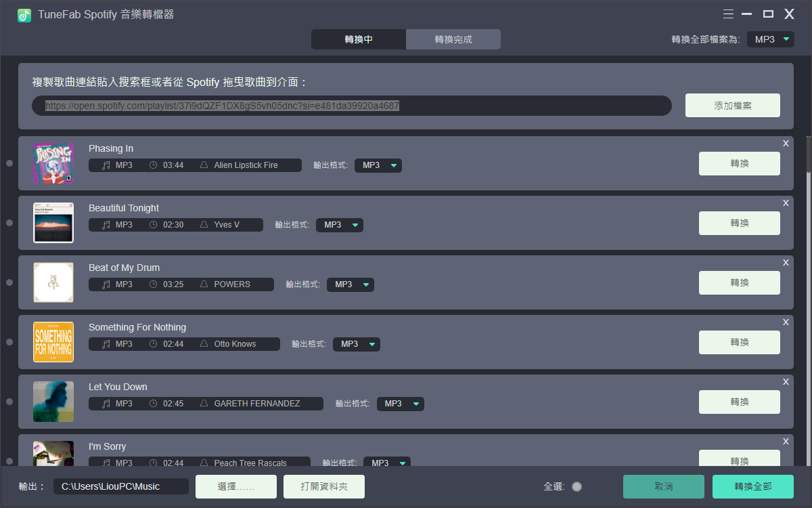This screenshot has height=508, width=812.
Task: Remove Something For Nothing with X icon
Action: point(786,322)
